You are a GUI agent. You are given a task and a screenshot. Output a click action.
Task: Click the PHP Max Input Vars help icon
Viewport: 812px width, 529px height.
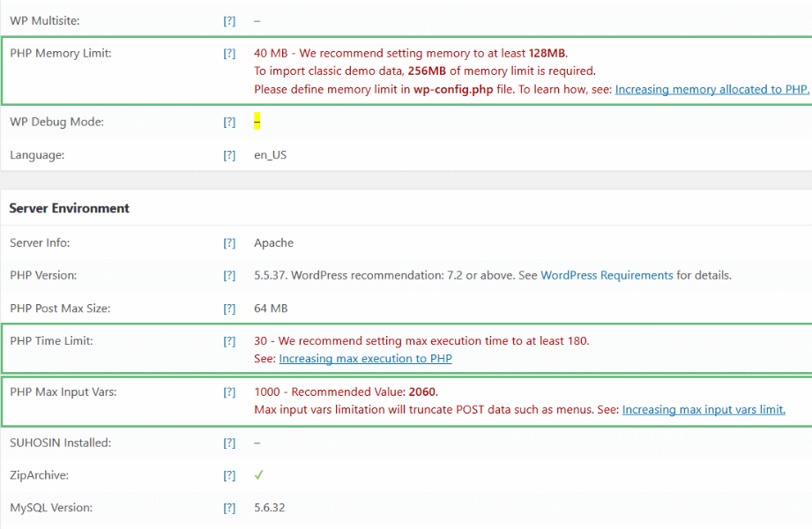pos(229,392)
